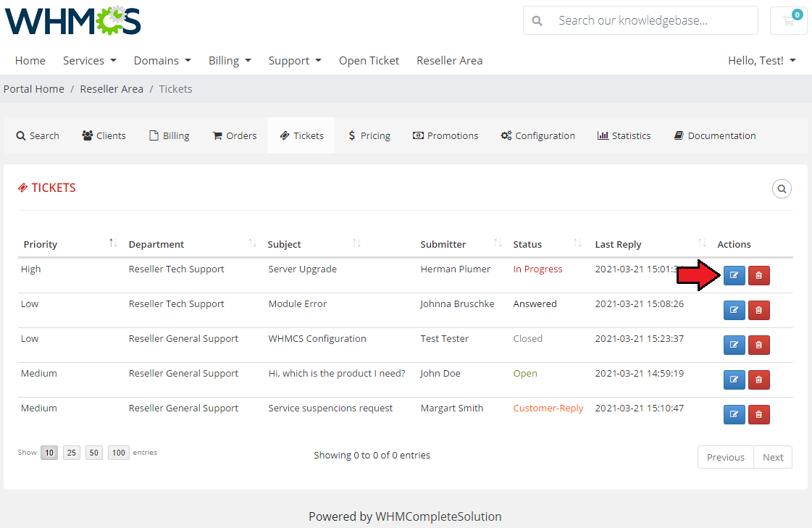Screen dimensions: 812x528
Task: Go to the Previous page
Action: (726, 457)
